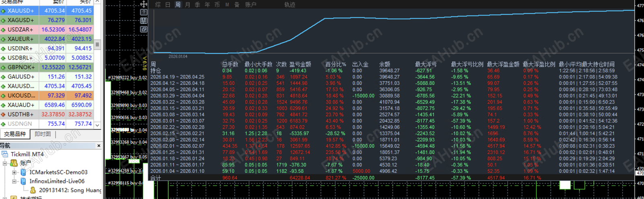This screenshot has width=644, height=199.
Task: Switch to the 交易品种 tab
Action: tap(15, 134)
